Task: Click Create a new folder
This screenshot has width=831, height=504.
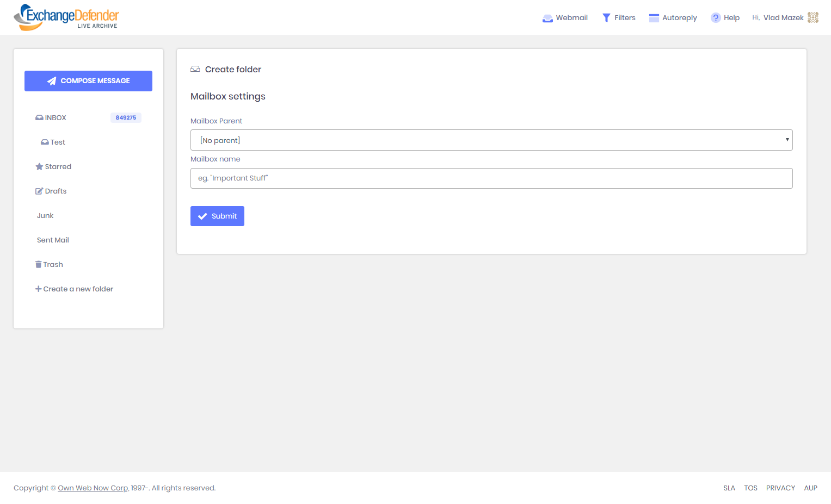Action: (x=78, y=289)
